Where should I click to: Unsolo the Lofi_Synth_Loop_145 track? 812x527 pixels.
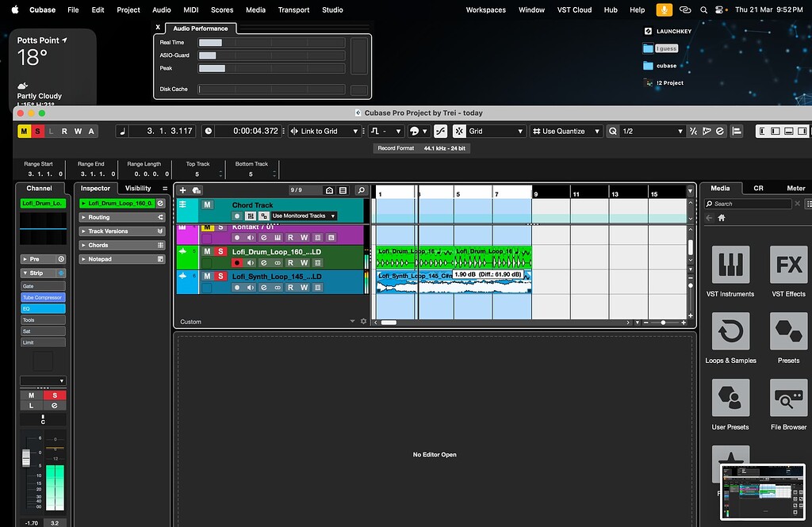221,276
